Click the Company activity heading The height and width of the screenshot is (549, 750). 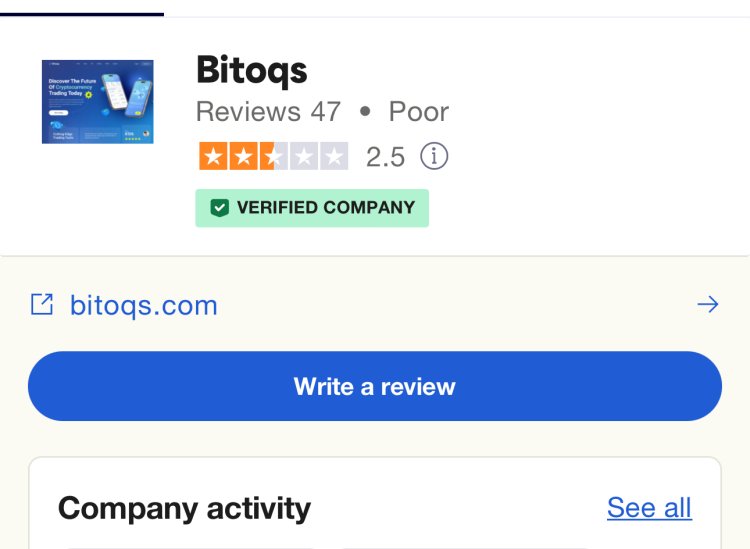point(184,509)
